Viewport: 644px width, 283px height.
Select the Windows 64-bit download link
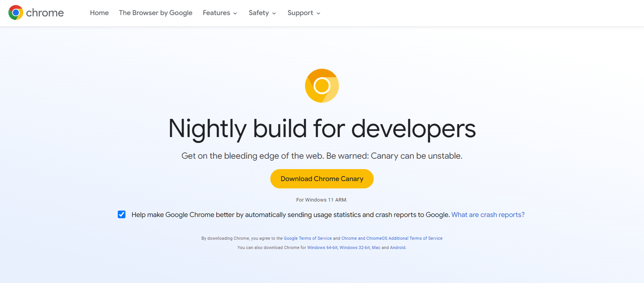pyautogui.click(x=322, y=247)
